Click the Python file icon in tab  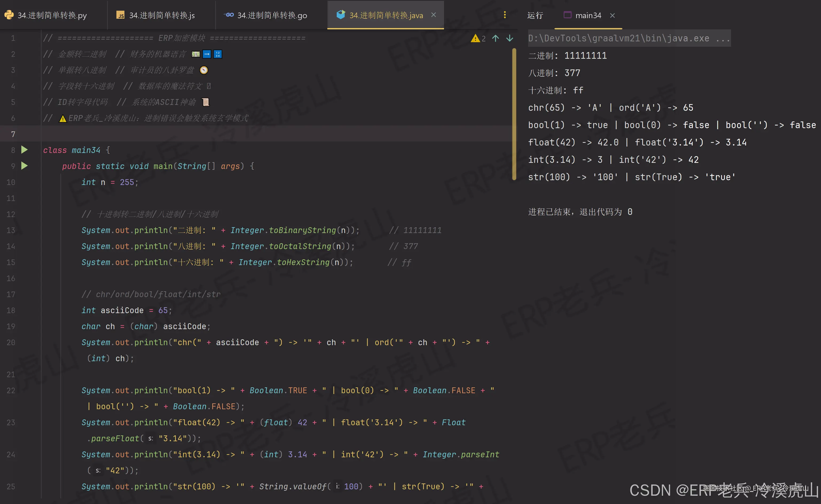coord(9,15)
